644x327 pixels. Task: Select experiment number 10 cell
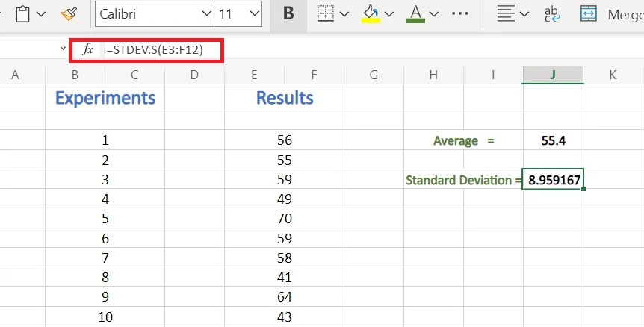105,317
